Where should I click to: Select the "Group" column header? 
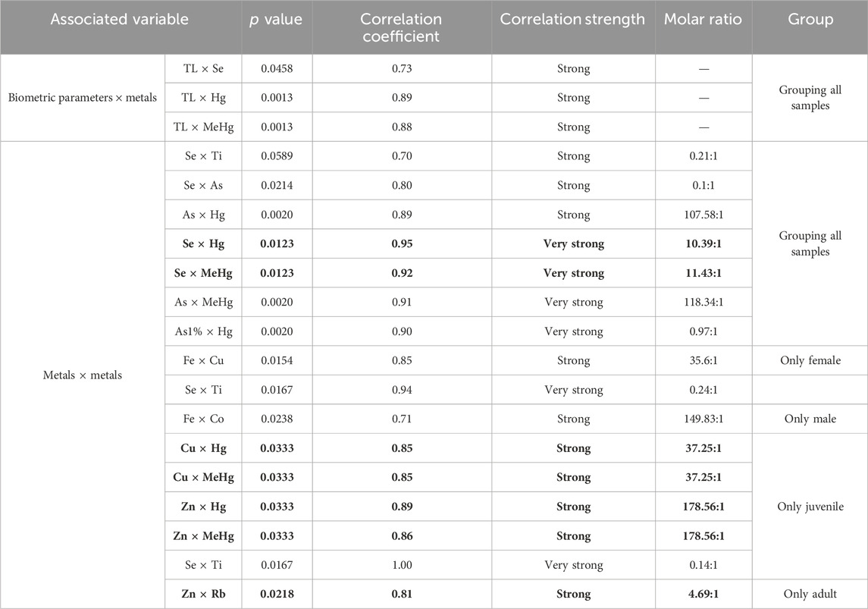coord(810,20)
